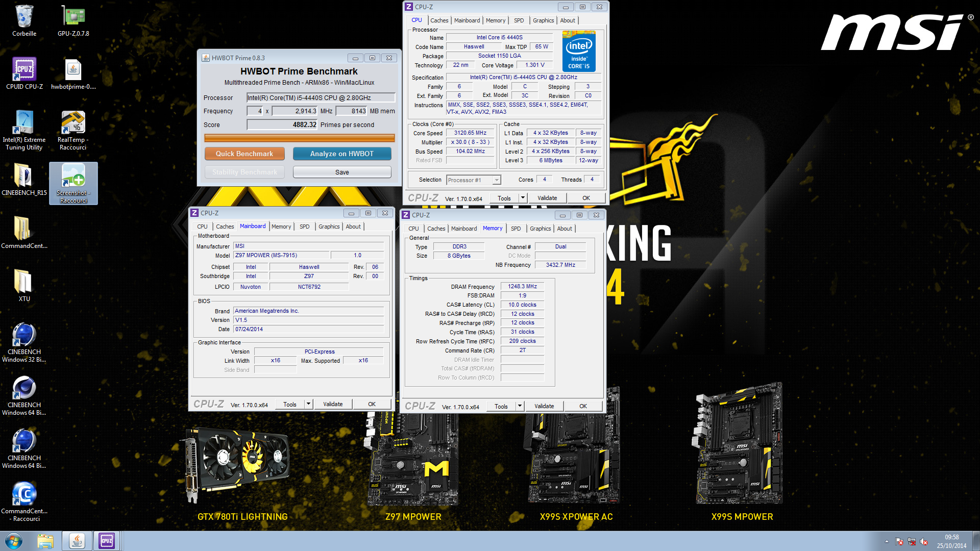Select the Intel Extreme Tuning Utility icon
Screen dimensions: 980x551
[x=24, y=130]
